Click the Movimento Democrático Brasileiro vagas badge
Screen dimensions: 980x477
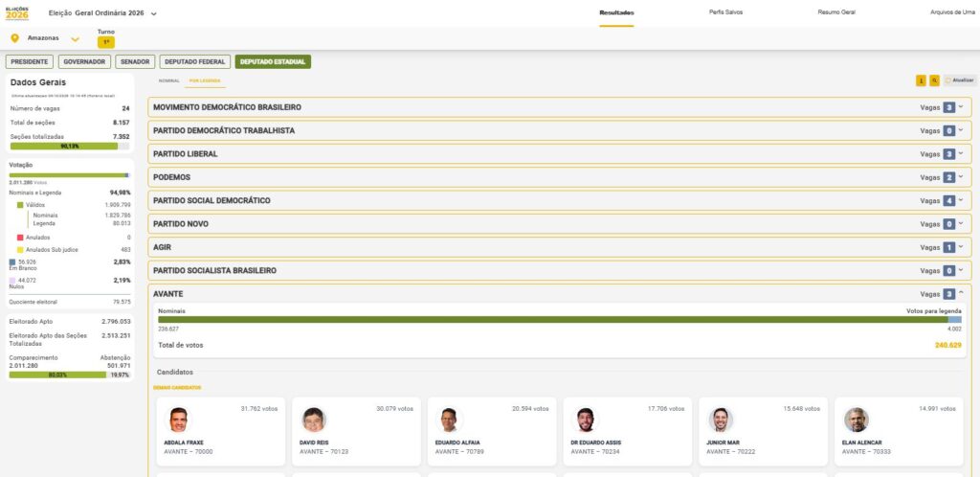point(948,107)
